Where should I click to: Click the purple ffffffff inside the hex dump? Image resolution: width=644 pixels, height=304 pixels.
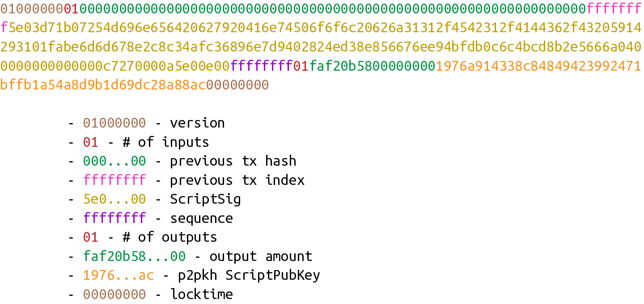[x=262, y=66]
